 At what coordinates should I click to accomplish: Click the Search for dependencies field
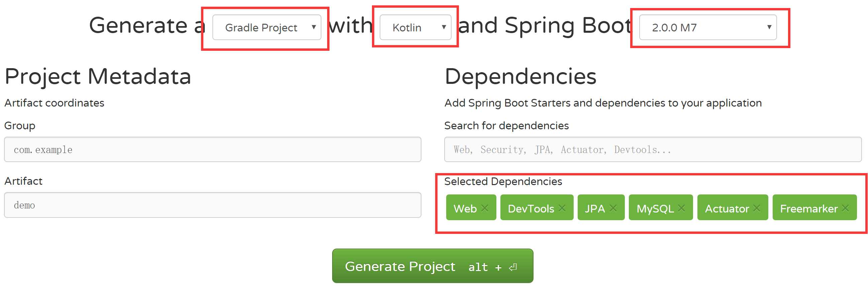point(653,149)
